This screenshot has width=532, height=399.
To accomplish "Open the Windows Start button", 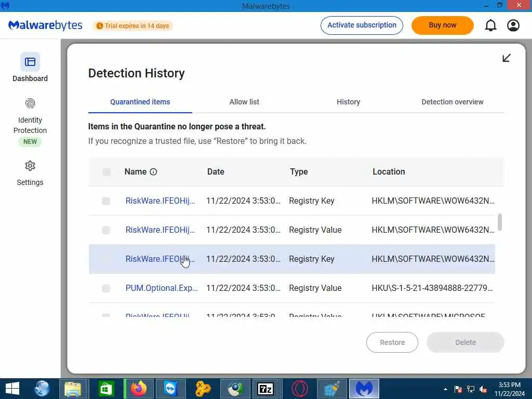I will pyautogui.click(x=12, y=389).
